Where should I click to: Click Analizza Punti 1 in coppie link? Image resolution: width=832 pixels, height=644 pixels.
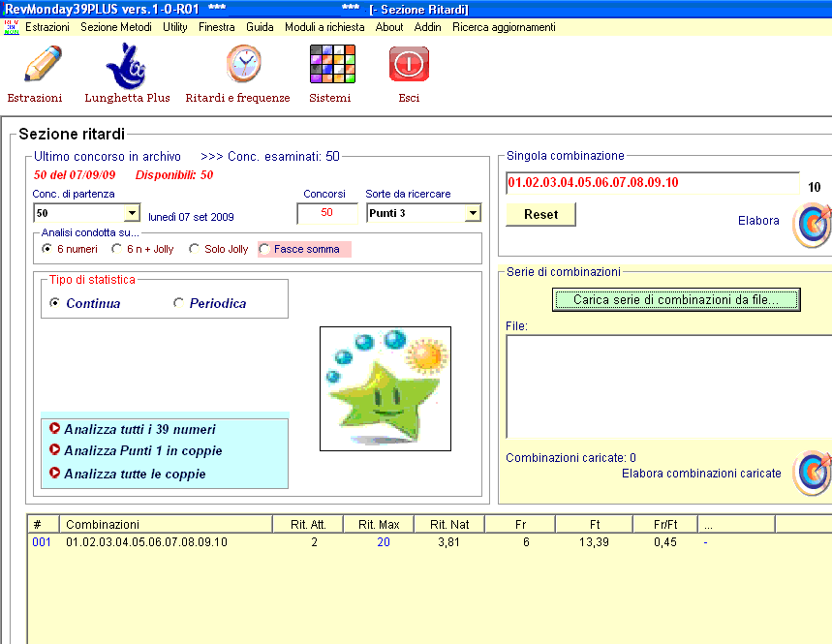click(142, 451)
